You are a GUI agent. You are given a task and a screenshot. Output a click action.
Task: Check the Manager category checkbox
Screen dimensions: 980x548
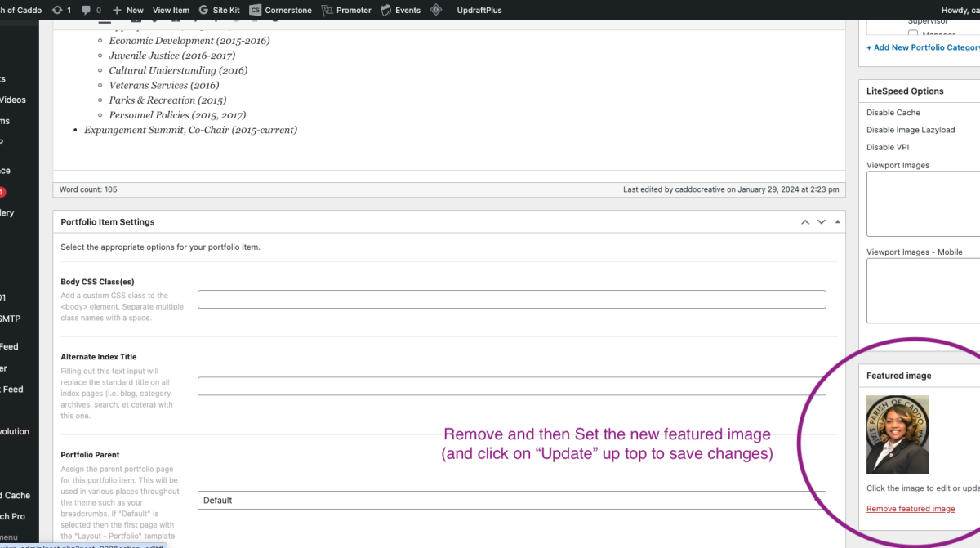tap(913, 34)
